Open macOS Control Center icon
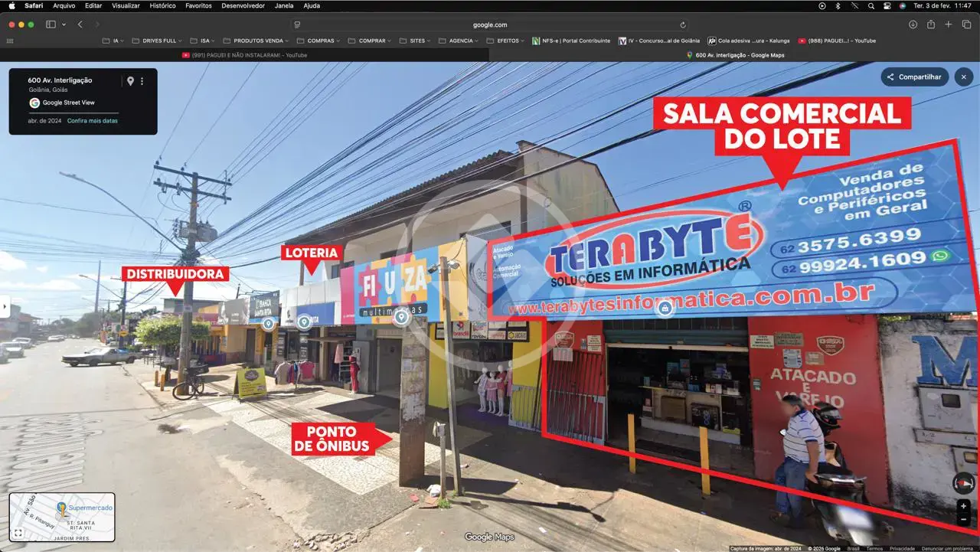 pyautogui.click(x=887, y=5)
